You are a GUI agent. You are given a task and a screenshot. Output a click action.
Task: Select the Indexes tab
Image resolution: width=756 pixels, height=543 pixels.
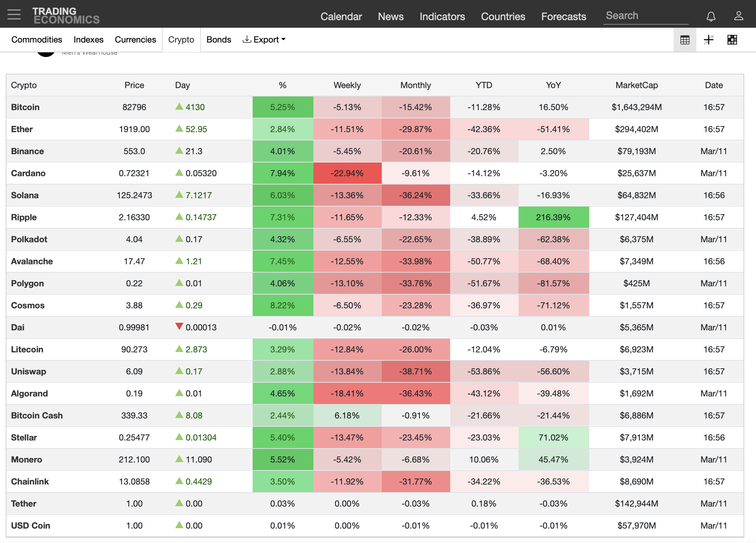89,39
